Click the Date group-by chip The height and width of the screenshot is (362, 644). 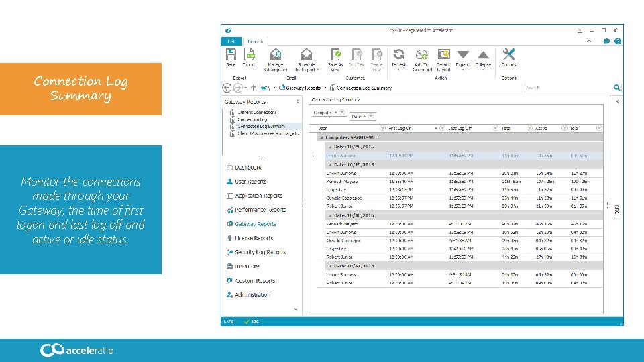[x=363, y=117]
